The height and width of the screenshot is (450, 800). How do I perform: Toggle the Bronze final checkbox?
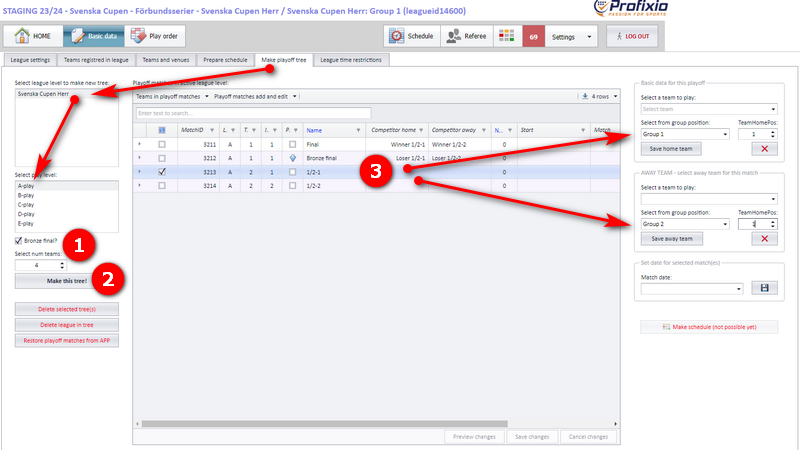[x=18, y=240]
